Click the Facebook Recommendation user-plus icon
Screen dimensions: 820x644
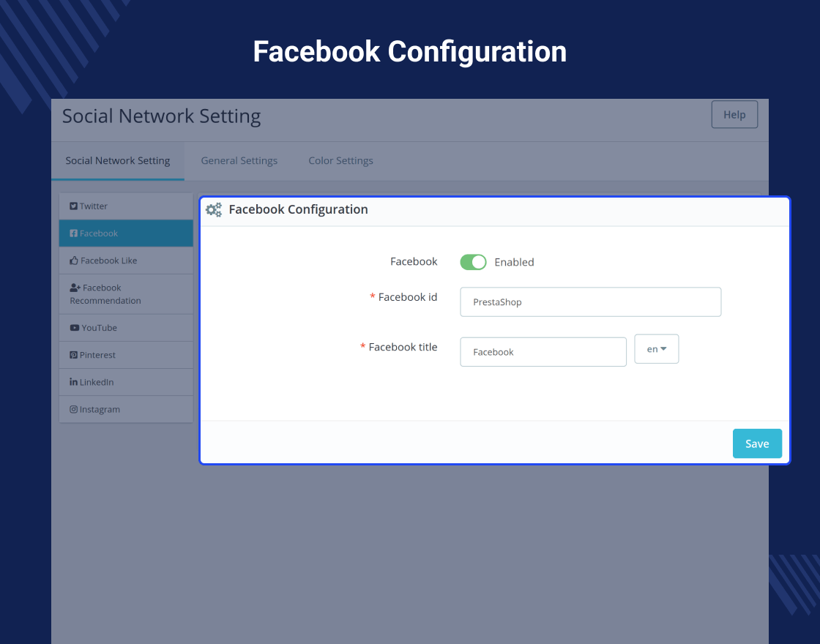75,288
